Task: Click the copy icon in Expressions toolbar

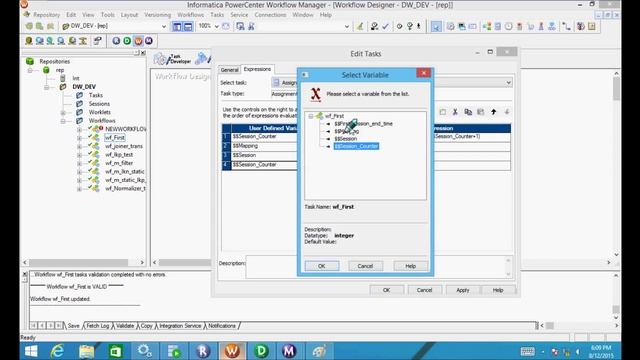Action: point(468,112)
